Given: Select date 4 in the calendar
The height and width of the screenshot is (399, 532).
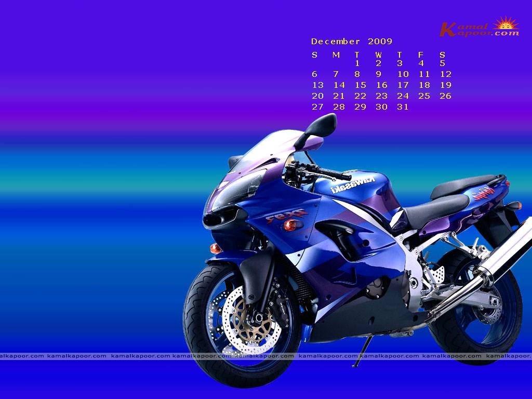Looking at the screenshot, I should pos(421,63).
